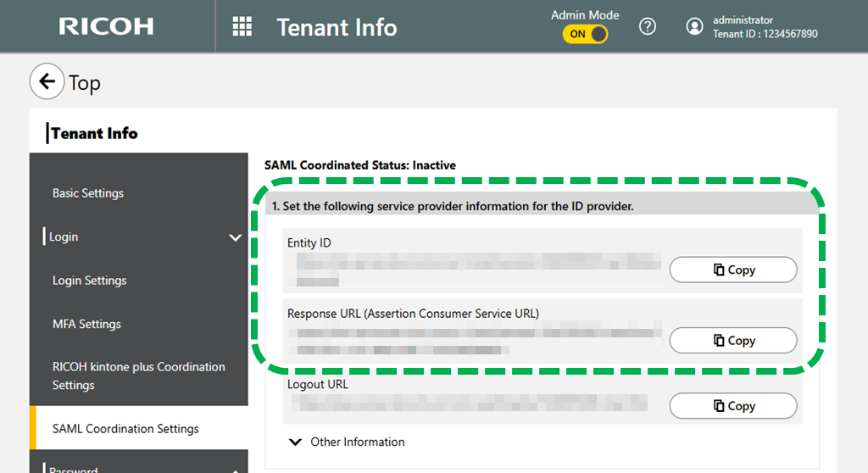Image resolution: width=868 pixels, height=473 pixels.
Task: Copy the Logout URL value
Action: [x=733, y=406]
